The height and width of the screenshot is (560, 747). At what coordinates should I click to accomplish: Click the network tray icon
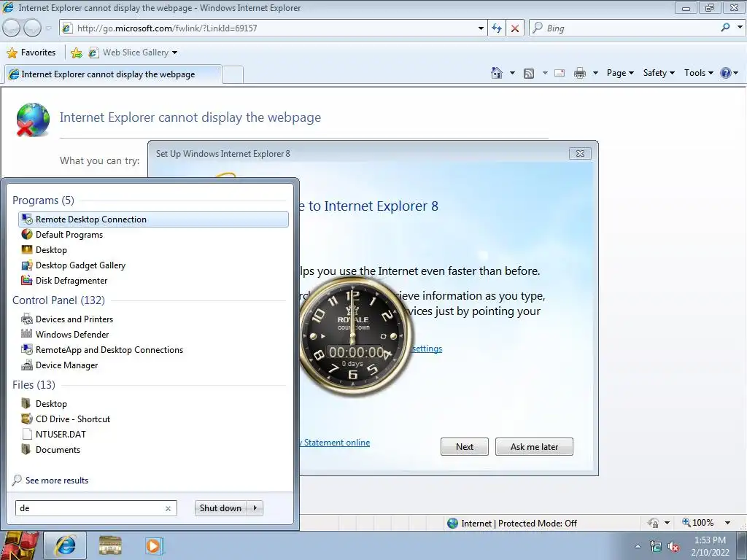[x=656, y=547]
